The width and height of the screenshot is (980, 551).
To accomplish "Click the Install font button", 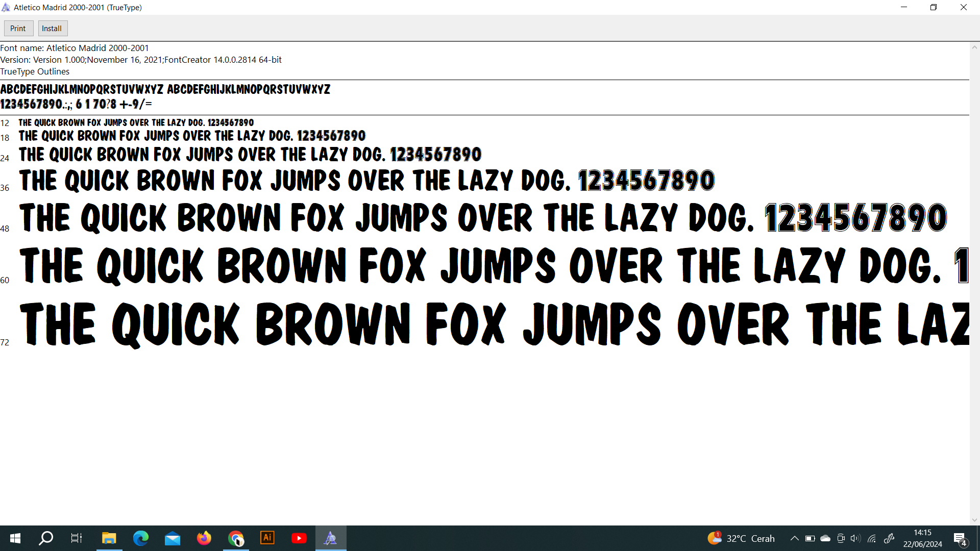I will (52, 29).
